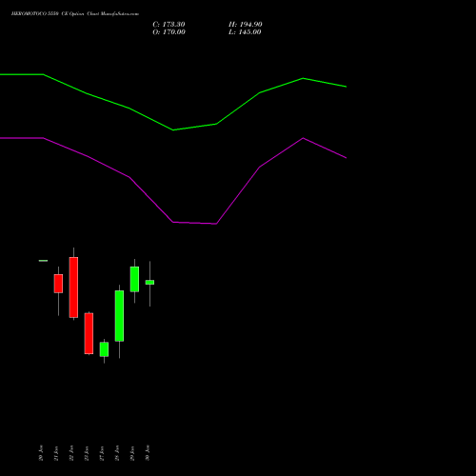The width and height of the screenshot is (476, 476).
Task: Select the red candle for the 23rd
Action: coord(89,333)
